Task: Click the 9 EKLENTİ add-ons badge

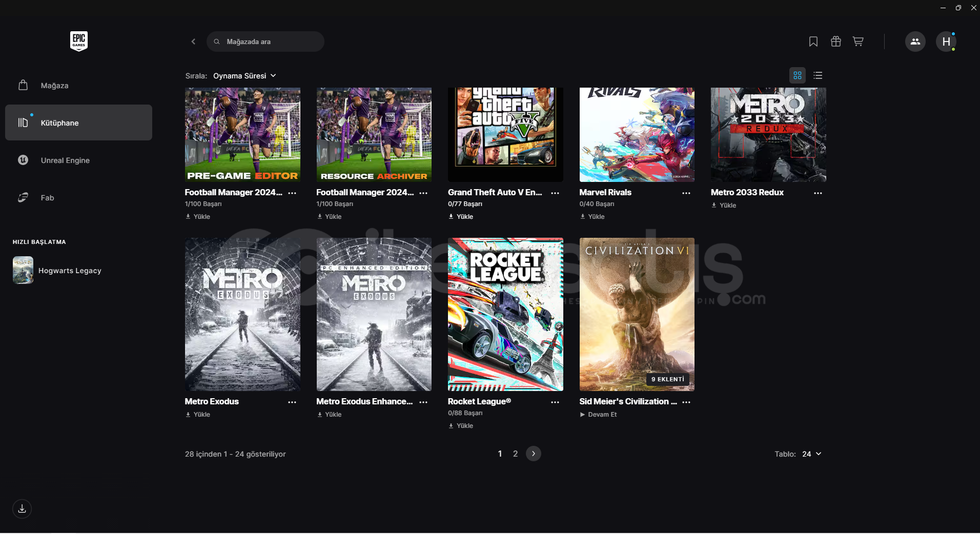Action: [668, 379]
